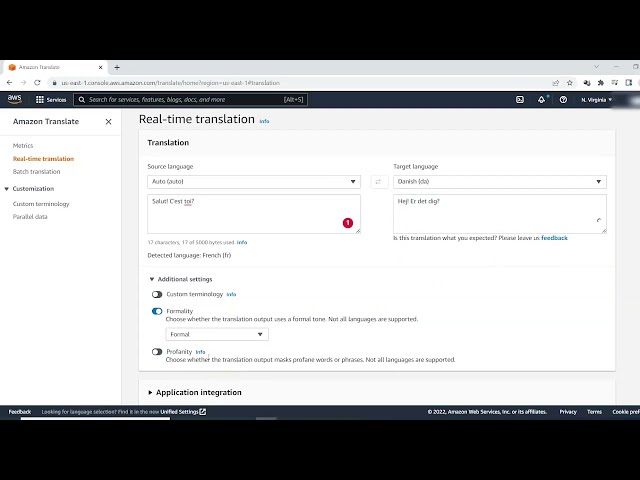Open Custom terminology in sidebar
The height and width of the screenshot is (480, 640).
(x=41, y=204)
